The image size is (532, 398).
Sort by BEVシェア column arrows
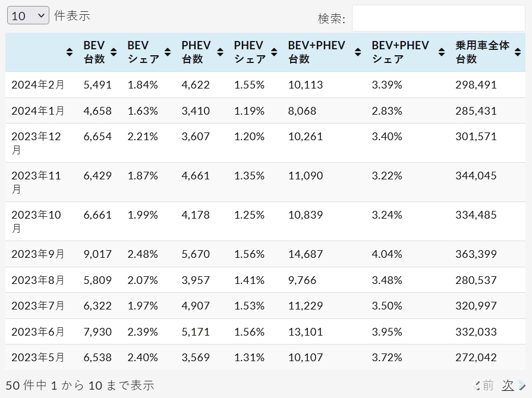168,52
